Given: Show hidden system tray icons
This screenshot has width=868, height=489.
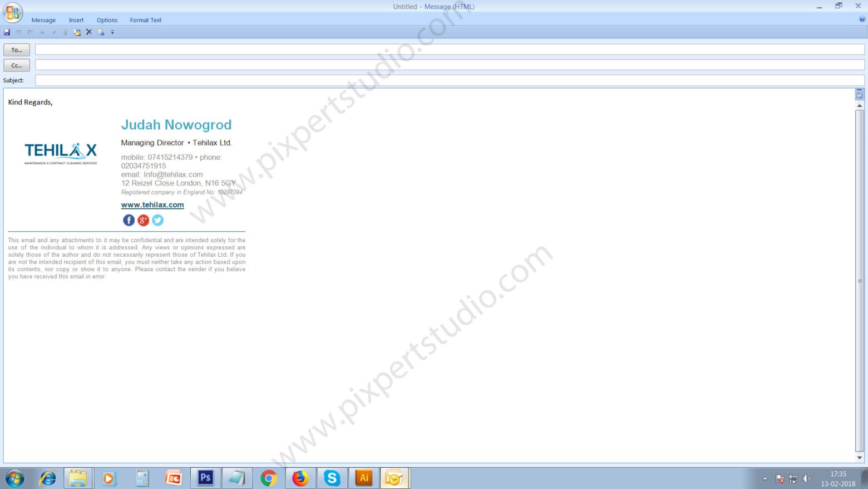Looking at the screenshot, I should tap(765, 478).
